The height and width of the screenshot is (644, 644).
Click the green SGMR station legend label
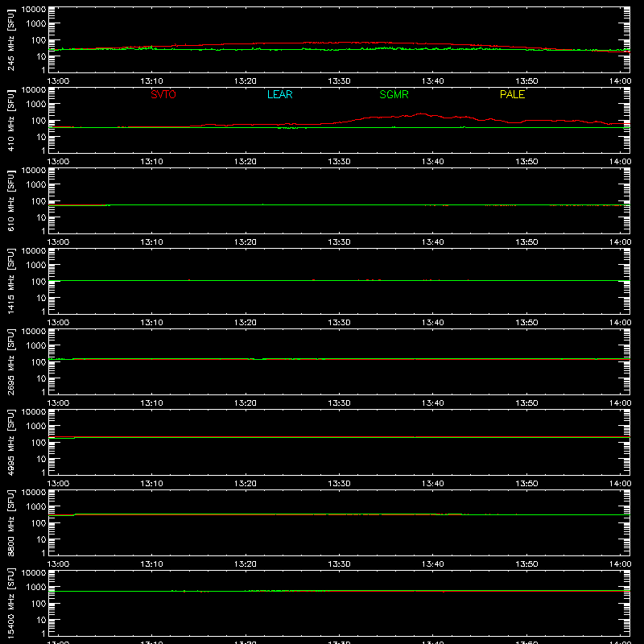394,94
